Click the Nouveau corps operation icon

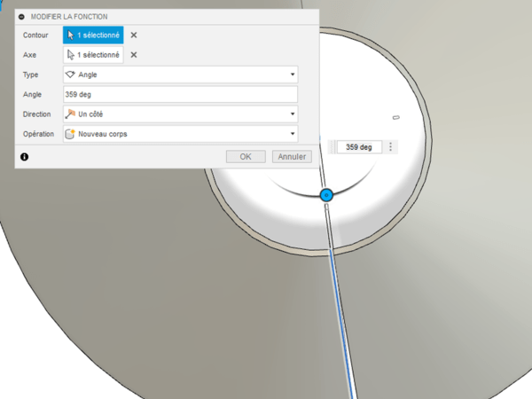tap(71, 134)
